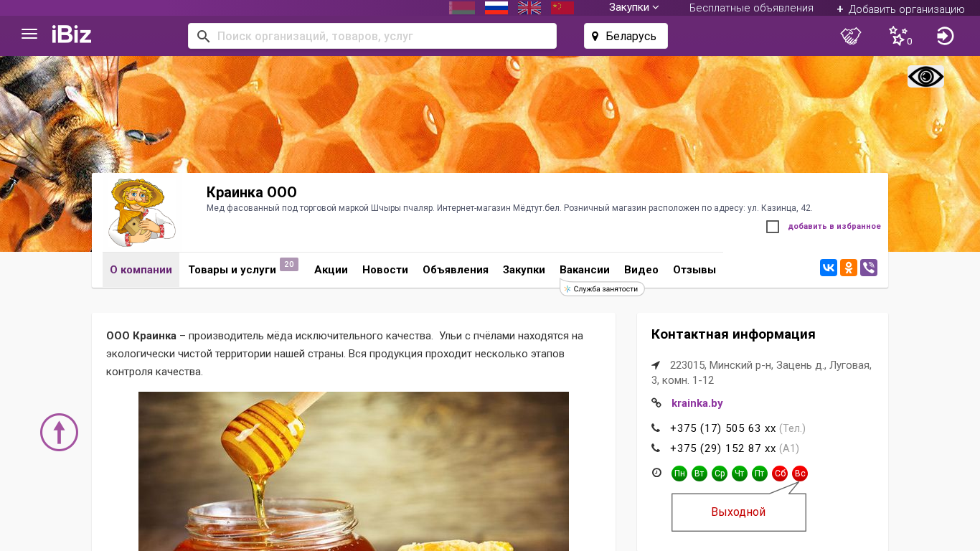
Task: Switch language to Chinese flag
Action: click(562, 8)
